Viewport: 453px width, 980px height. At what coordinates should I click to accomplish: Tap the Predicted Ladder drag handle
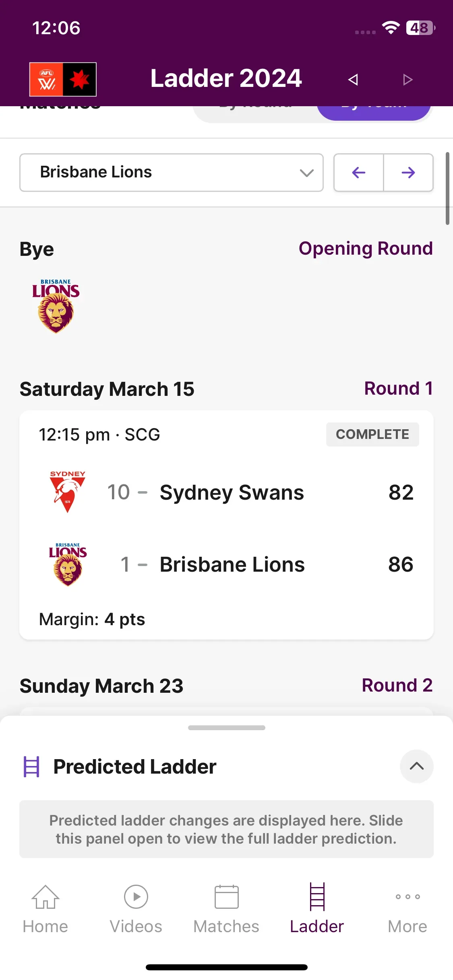(227, 728)
